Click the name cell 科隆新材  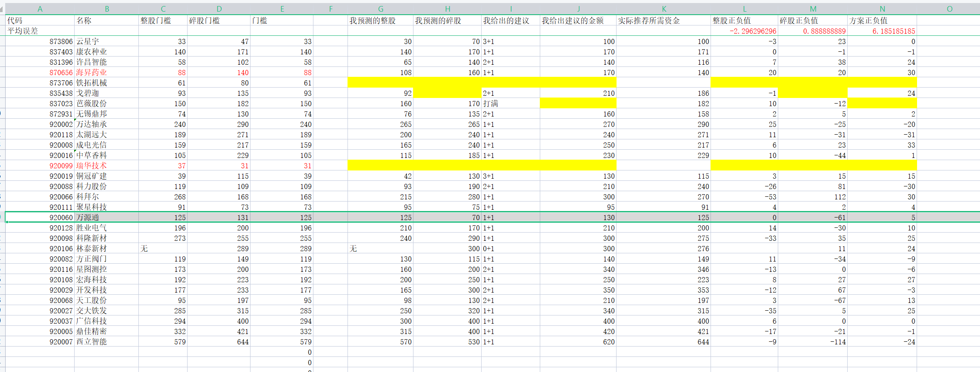pyautogui.click(x=106, y=238)
